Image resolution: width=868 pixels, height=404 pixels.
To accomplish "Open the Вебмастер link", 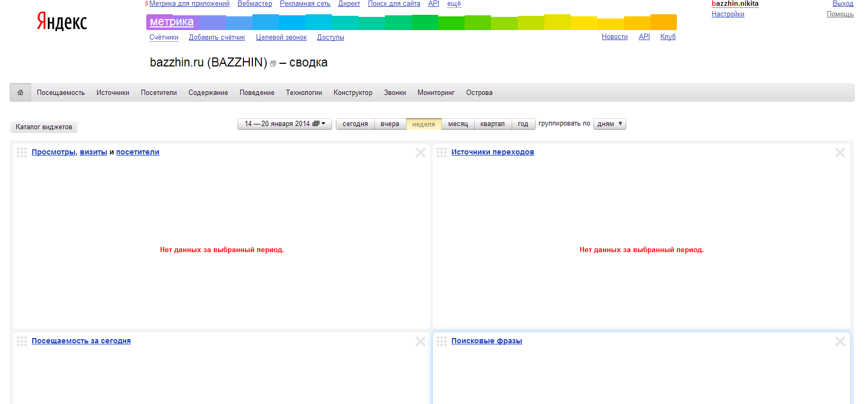I will [x=254, y=4].
